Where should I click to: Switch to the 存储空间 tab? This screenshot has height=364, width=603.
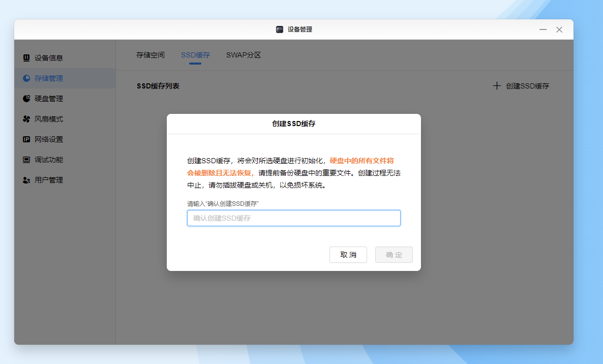(x=150, y=55)
